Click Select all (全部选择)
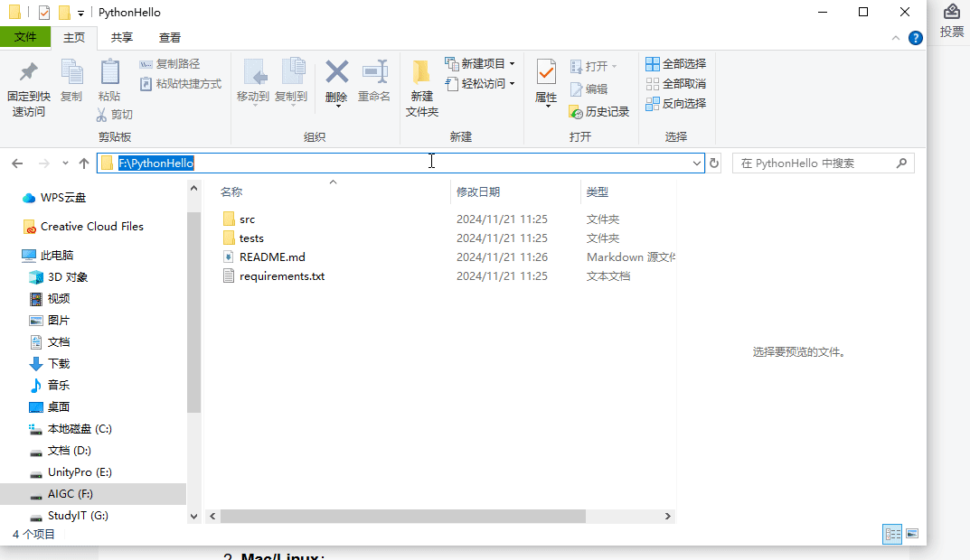 675,63
